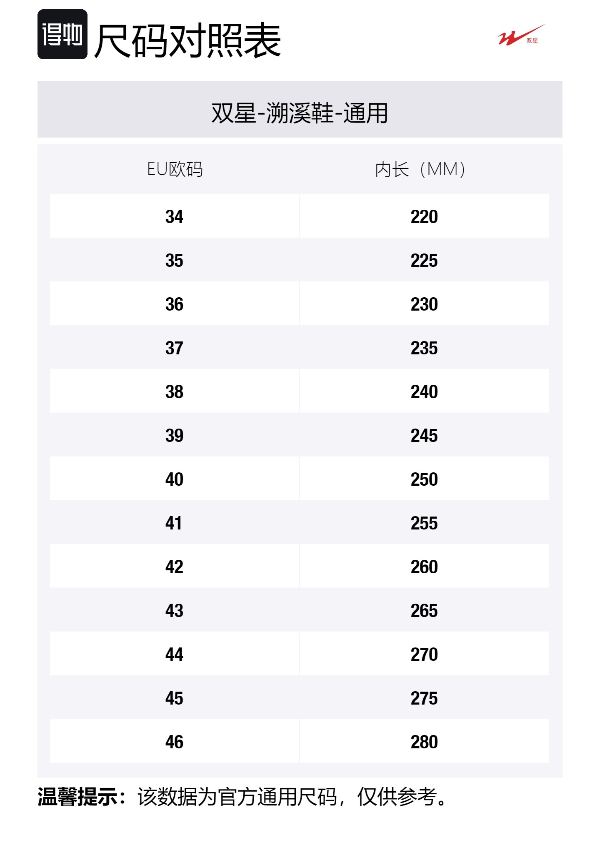Select the 220 inner length cell

[x=424, y=216]
